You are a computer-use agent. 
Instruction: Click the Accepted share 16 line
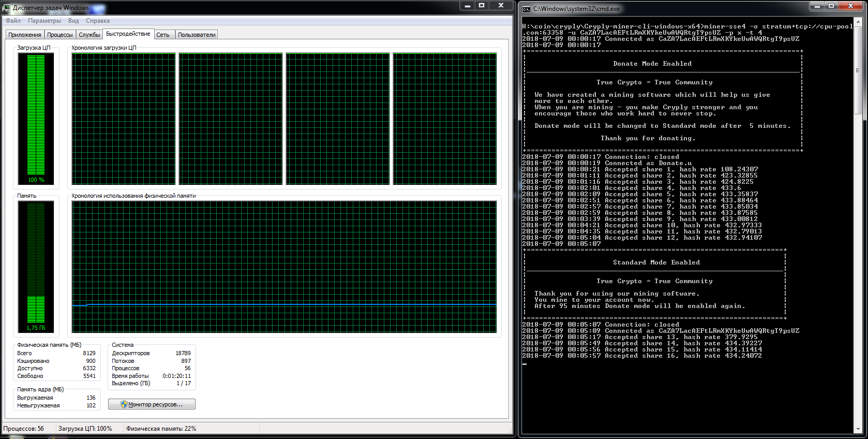[642, 356]
